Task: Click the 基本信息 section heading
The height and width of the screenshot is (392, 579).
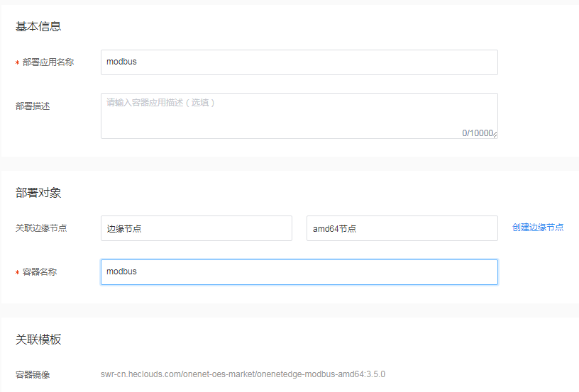Action: tap(38, 26)
